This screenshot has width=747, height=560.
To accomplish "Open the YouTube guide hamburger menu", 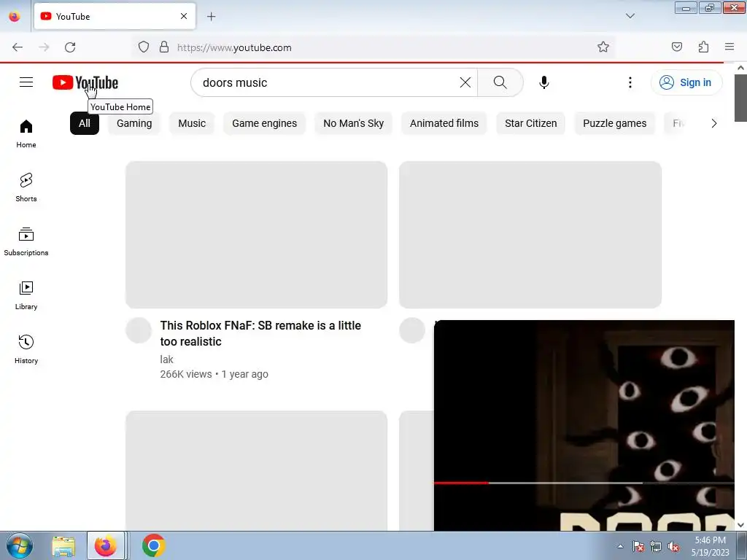I will 26,82.
